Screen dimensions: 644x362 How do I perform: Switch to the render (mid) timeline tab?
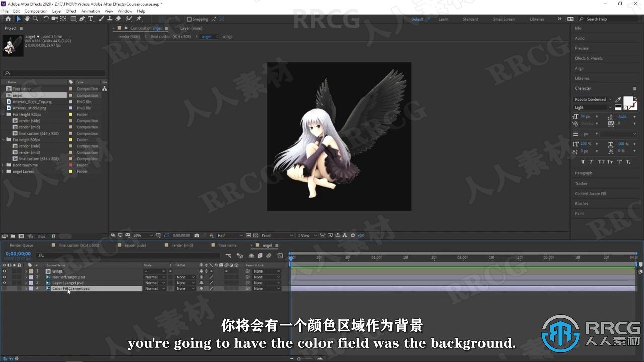click(x=182, y=245)
